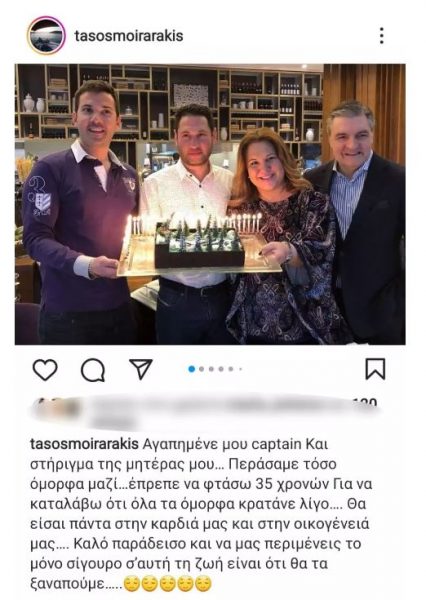This screenshot has width=426, height=600.
Task: Select the first blue carousel dot
Action: pyautogui.click(x=192, y=369)
